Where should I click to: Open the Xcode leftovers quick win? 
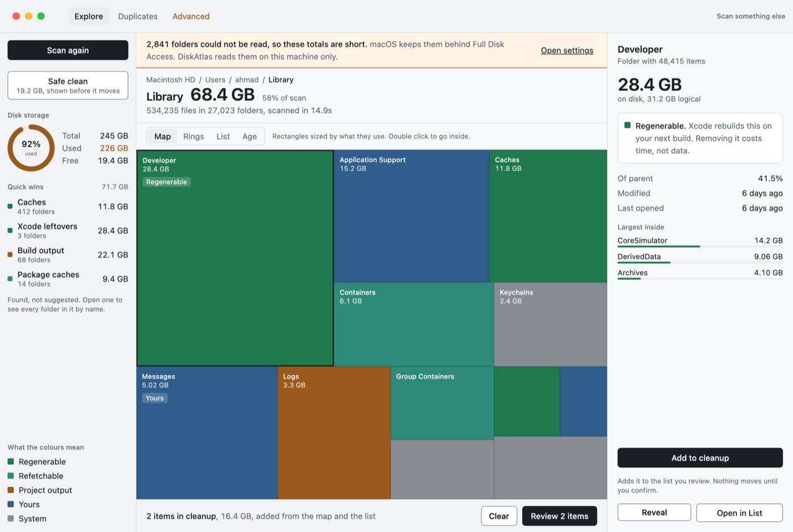(x=68, y=230)
